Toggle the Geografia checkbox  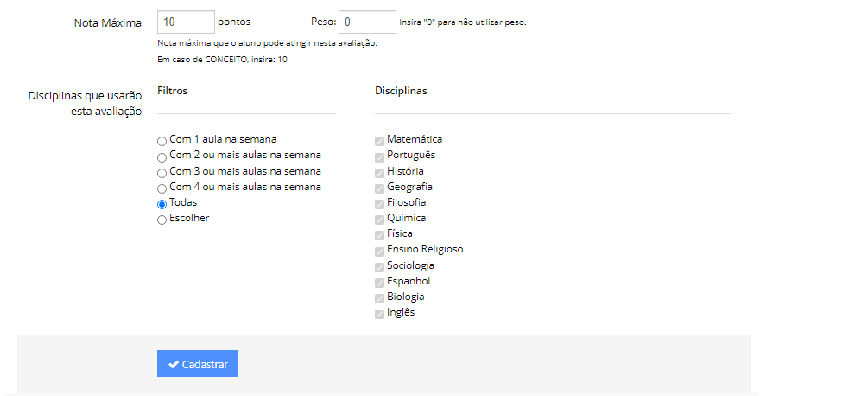click(379, 188)
